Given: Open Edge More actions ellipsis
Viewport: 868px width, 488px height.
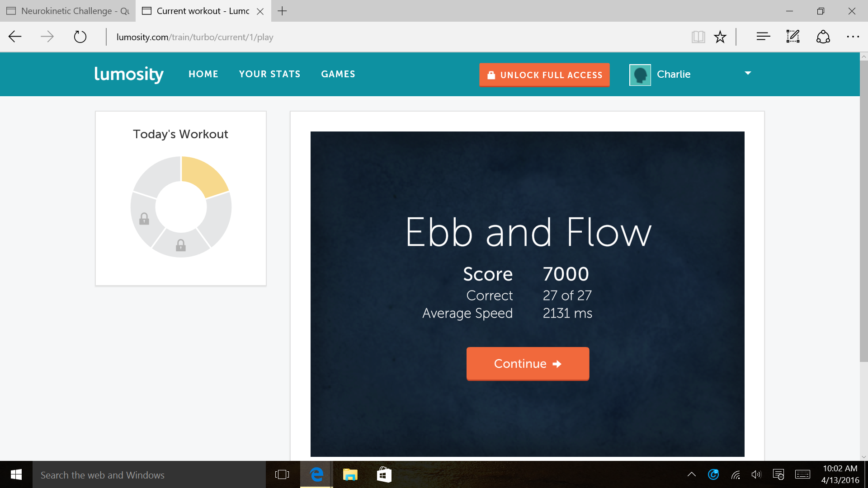Looking at the screenshot, I should tap(853, 37).
